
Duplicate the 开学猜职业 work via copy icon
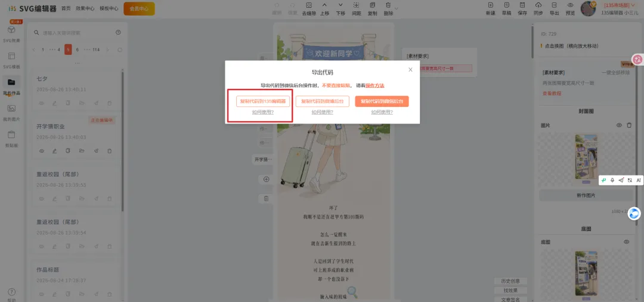(x=68, y=151)
